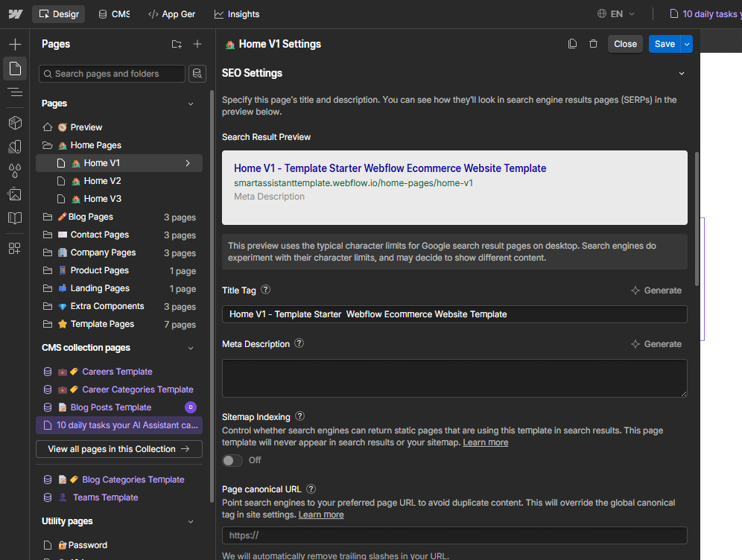The image size is (742, 560).
Task: Add a new page with the plus icon
Action: [197, 44]
